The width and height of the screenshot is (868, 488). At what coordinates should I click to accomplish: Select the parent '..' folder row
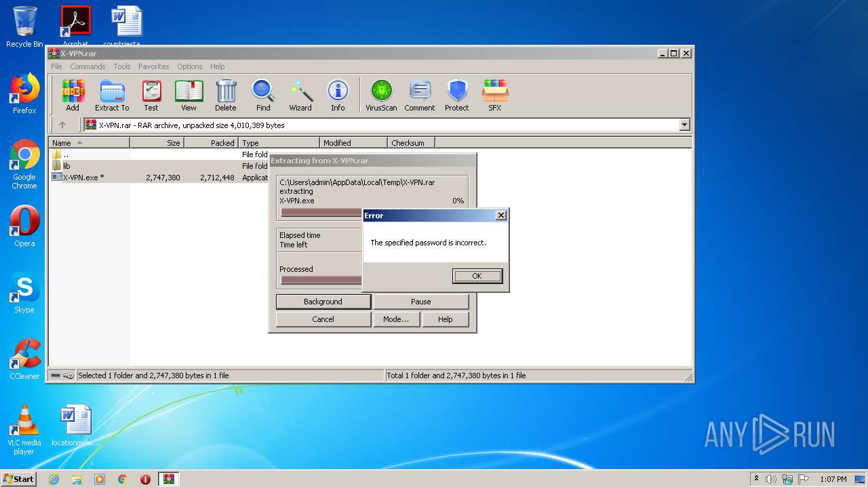click(x=159, y=155)
